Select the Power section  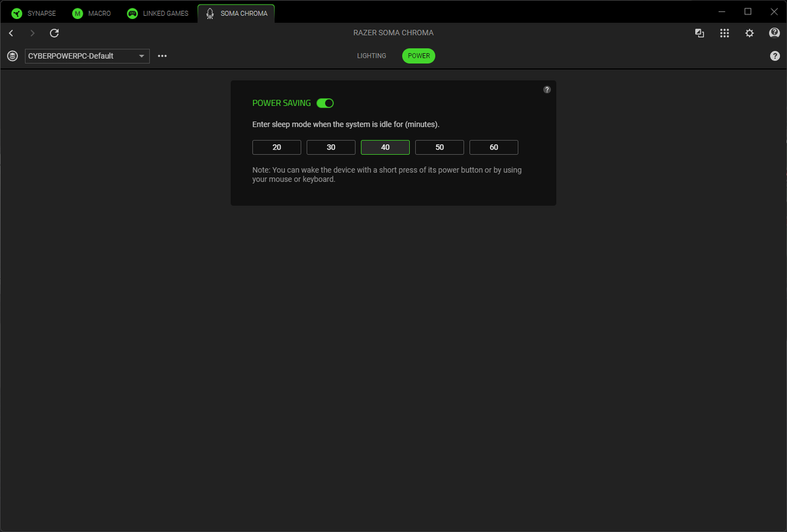click(x=418, y=56)
